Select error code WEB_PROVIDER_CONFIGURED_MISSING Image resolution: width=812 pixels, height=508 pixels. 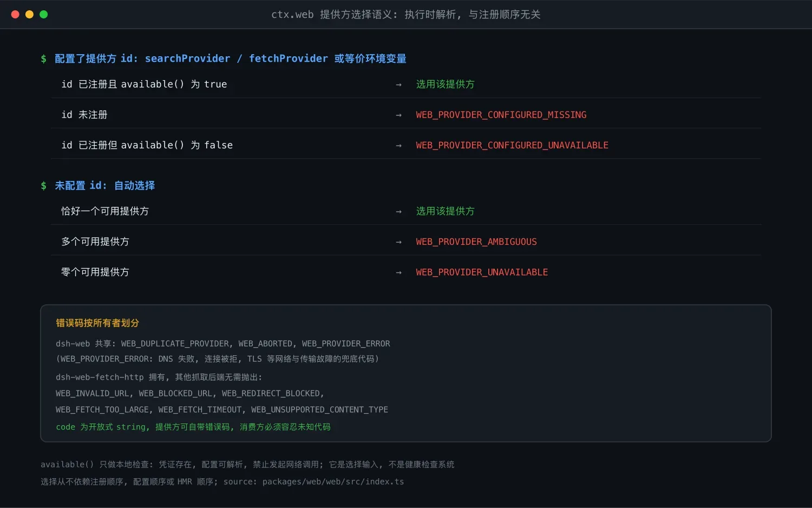[x=501, y=115]
